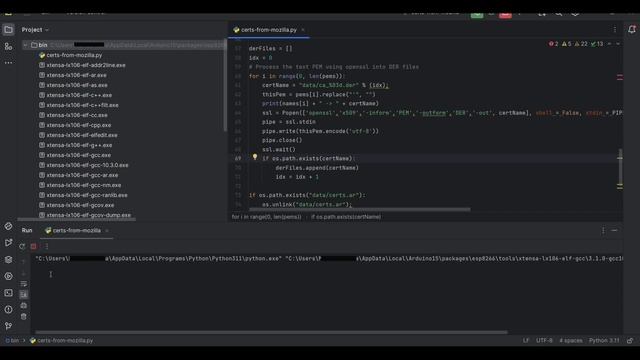Screen dimensions: 640x360
Task: Show the 5 warnings indicator
Action: click(x=567, y=44)
